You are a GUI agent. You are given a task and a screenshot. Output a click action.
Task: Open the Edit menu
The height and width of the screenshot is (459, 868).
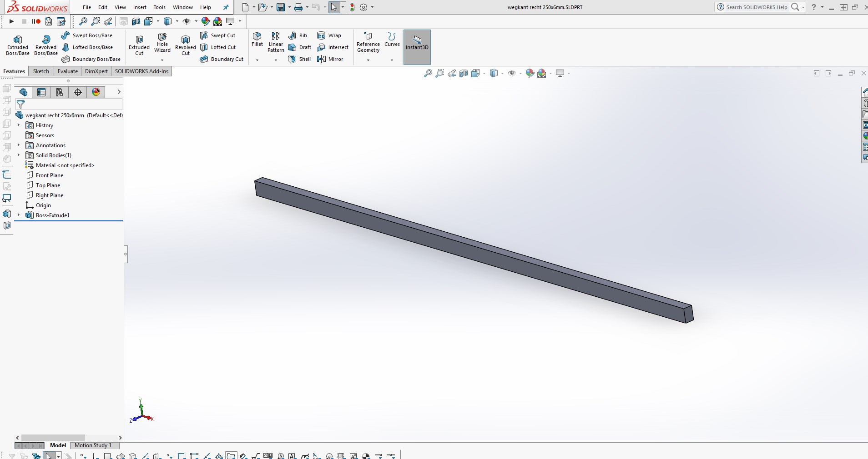(x=103, y=7)
